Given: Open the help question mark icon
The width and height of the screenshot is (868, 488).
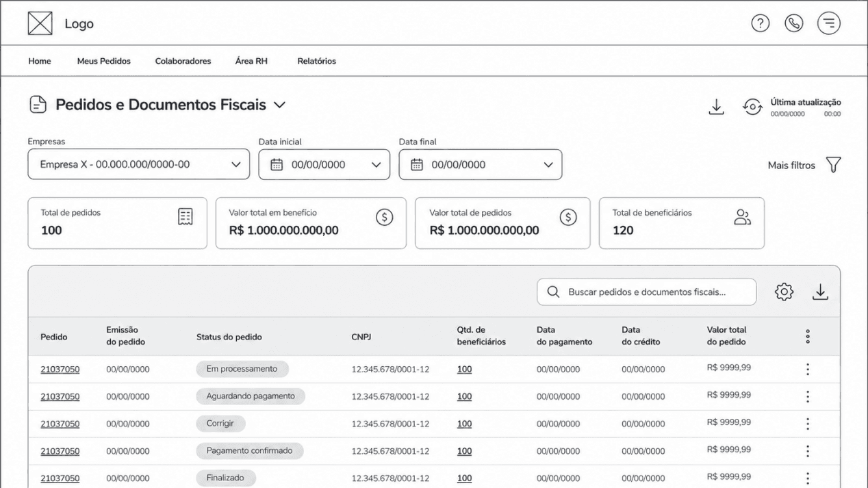Looking at the screenshot, I should pos(760,23).
